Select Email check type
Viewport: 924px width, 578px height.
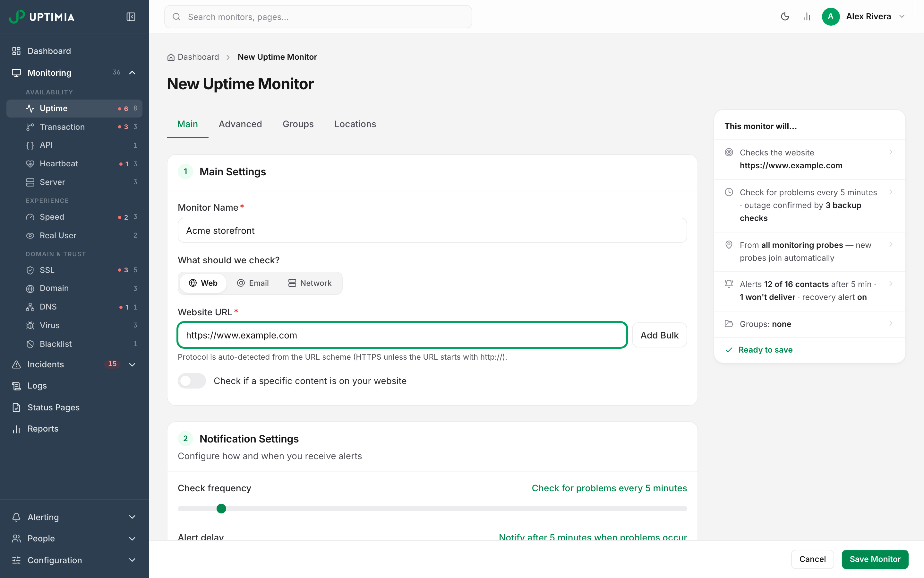click(253, 283)
